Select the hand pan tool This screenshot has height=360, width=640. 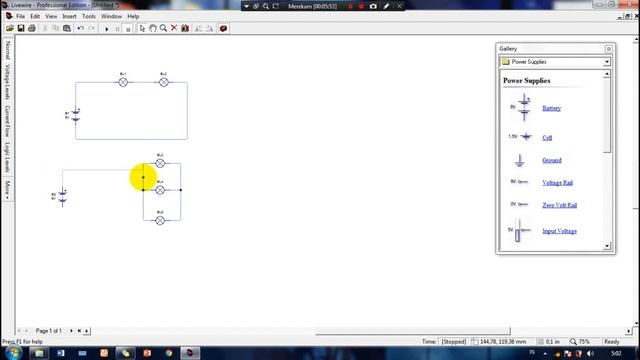tap(153, 29)
